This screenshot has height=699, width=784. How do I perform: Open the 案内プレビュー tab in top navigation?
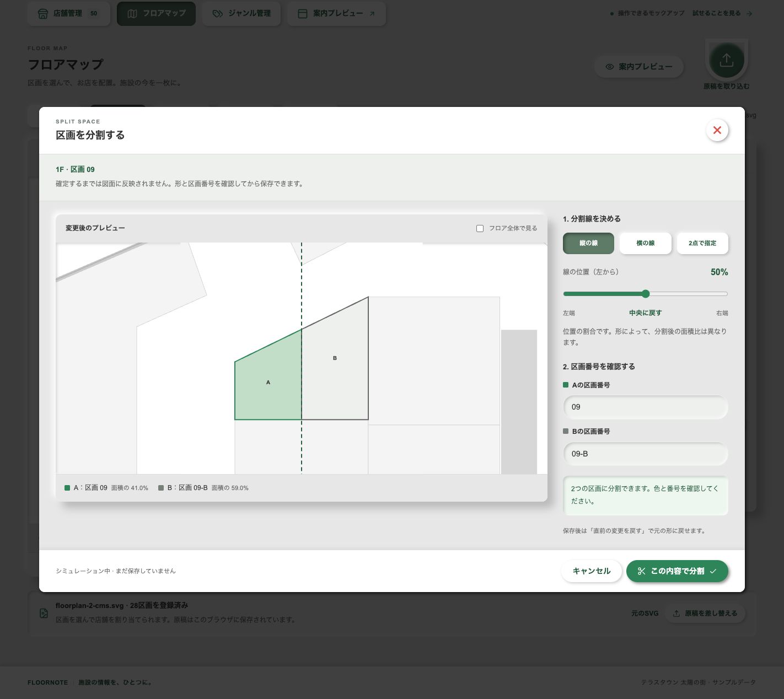336,14
